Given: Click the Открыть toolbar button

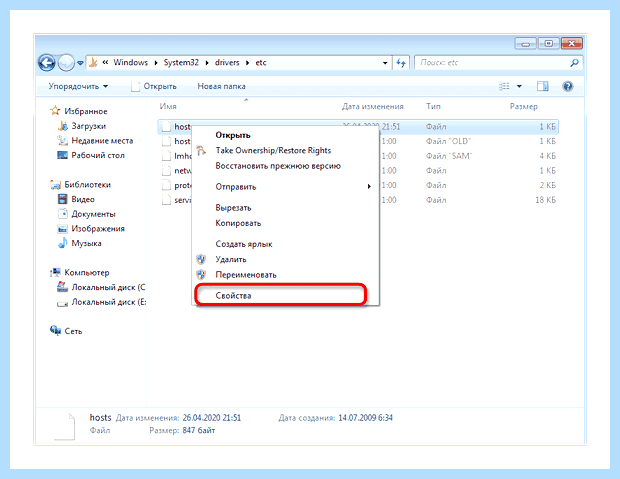Looking at the screenshot, I should [154, 86].
